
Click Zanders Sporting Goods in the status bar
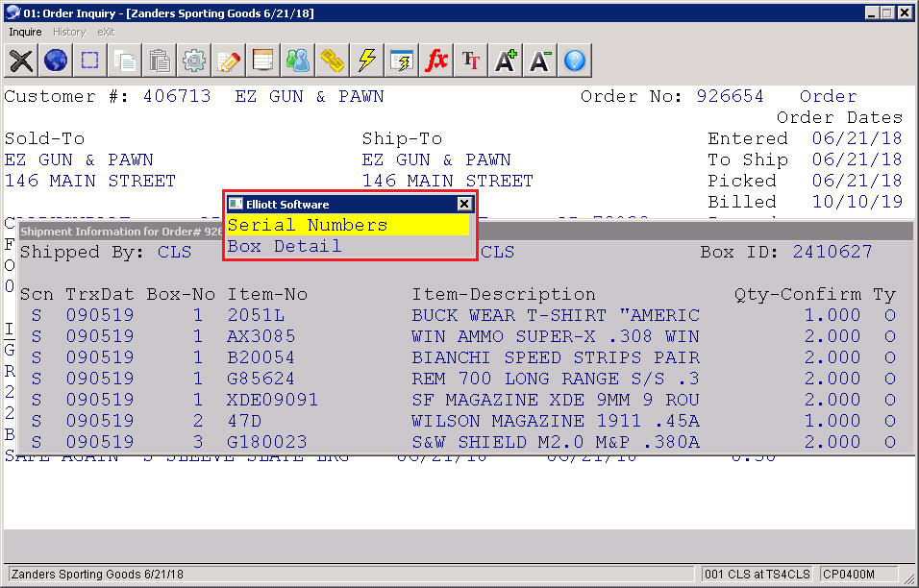[97, 574]
